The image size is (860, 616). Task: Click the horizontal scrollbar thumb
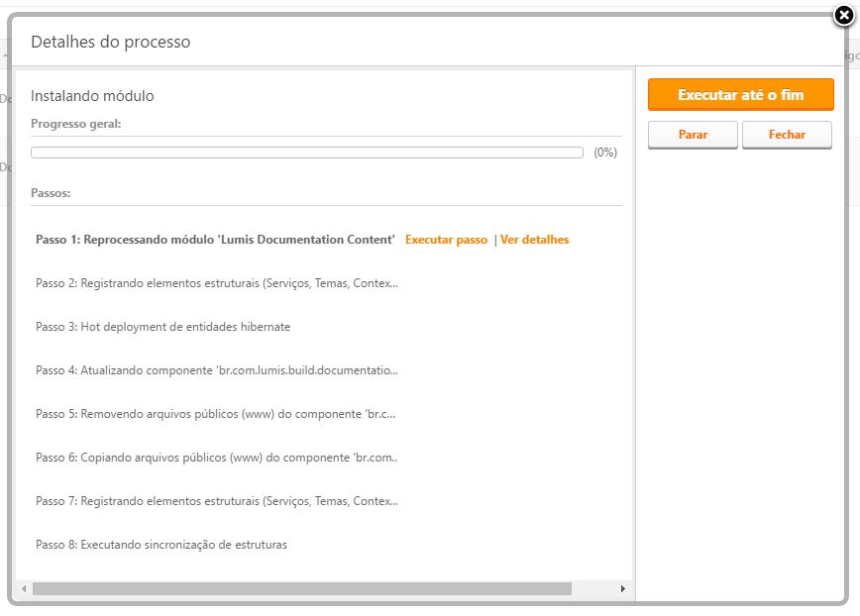click(301, 588)
